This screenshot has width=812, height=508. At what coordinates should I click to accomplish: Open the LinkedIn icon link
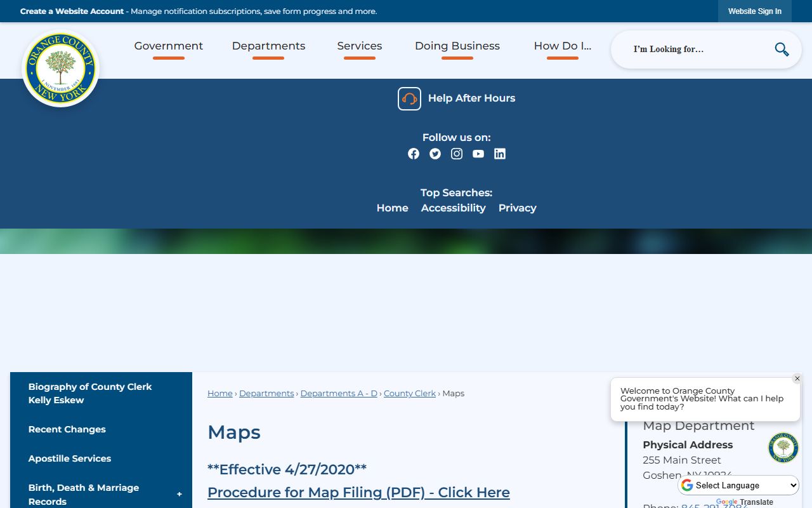(x=500, y=154)
